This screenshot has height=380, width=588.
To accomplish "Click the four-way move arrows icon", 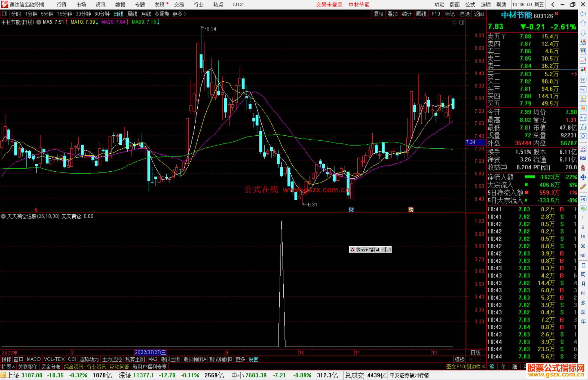I will tap(583, 177).
